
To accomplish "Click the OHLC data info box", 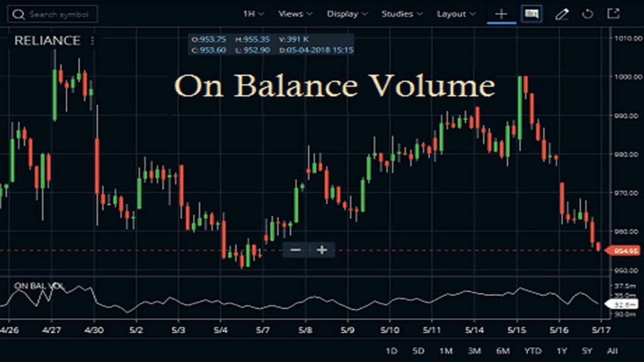I will pyautogui.click(x=271, y=45).
